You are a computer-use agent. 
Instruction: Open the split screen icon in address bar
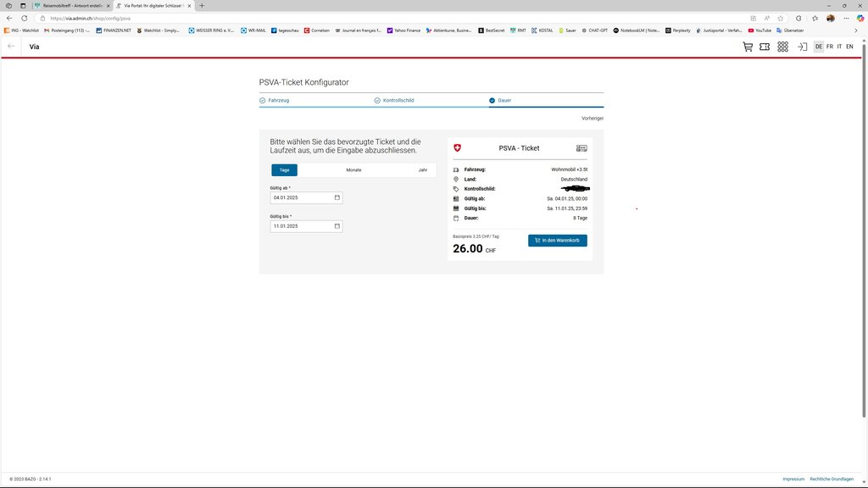pos(753,19)
